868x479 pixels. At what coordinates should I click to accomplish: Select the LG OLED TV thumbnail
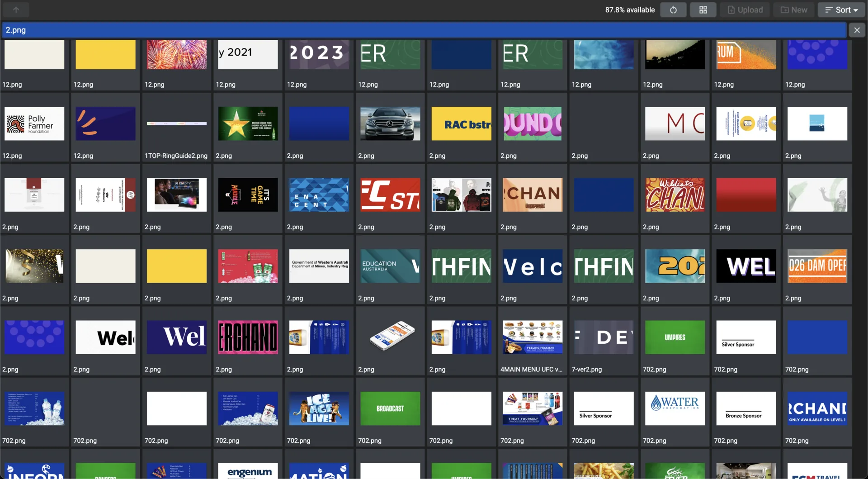click(177, 194)
